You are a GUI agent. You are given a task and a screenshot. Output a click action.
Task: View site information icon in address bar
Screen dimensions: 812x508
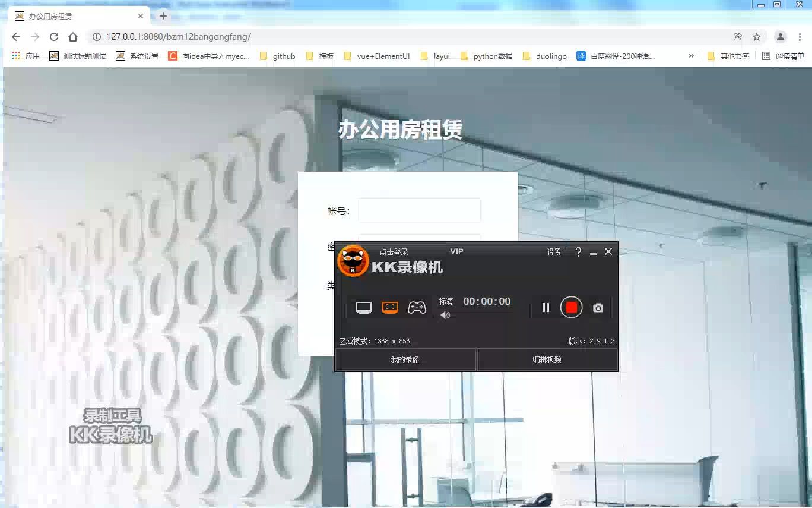point(96,37)
